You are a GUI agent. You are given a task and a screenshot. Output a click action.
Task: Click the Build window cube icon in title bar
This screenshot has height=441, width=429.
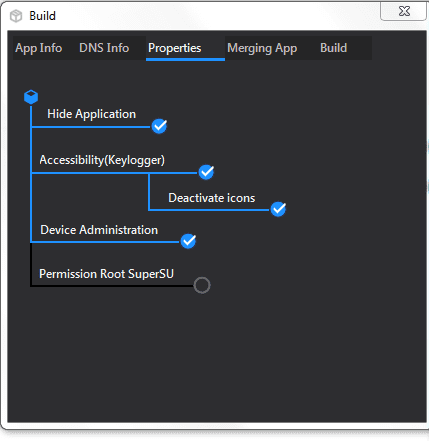16,16
